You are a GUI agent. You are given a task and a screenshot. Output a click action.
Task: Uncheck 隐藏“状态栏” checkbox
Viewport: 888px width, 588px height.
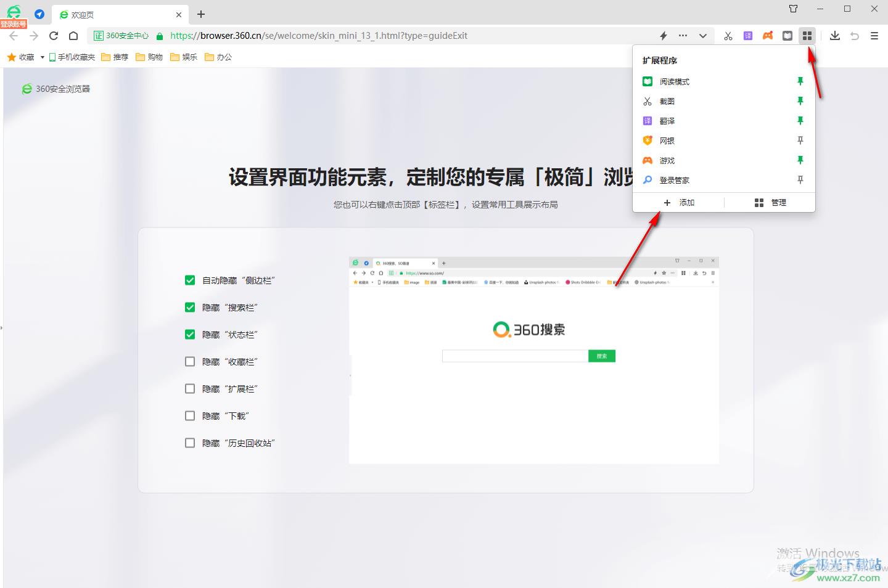(x=190, y=335)
